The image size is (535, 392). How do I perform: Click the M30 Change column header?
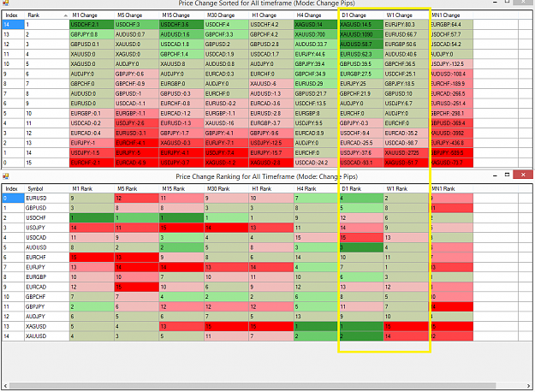(226, 15)
